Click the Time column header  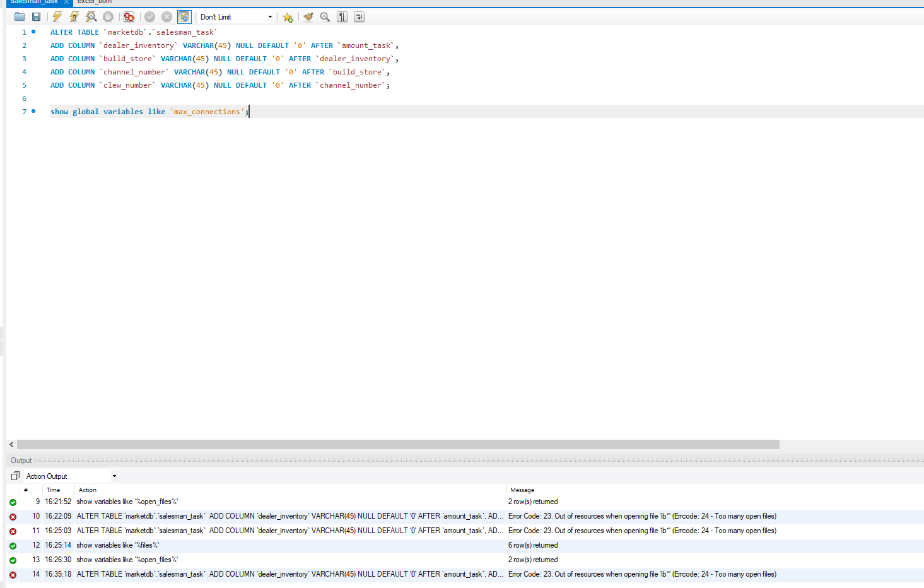[x=54, y=490]
